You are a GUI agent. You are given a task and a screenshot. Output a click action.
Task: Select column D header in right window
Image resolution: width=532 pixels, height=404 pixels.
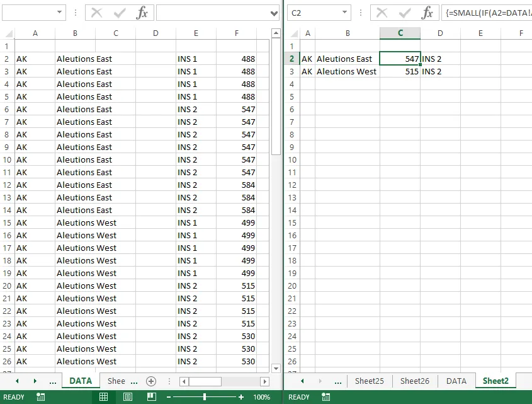click(440, 33)
